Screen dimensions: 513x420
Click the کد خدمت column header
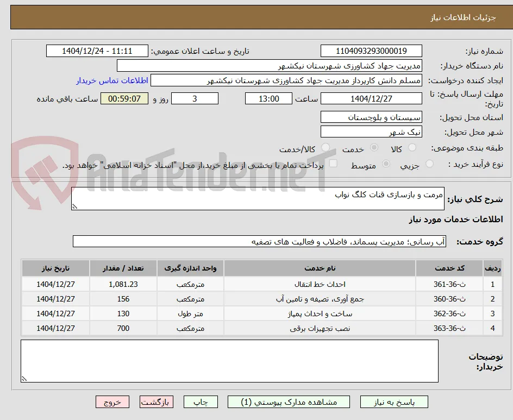(449, 268)
